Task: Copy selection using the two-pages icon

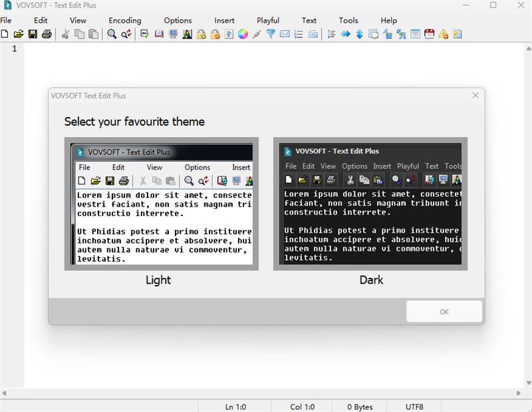Action: pos(79,34)
